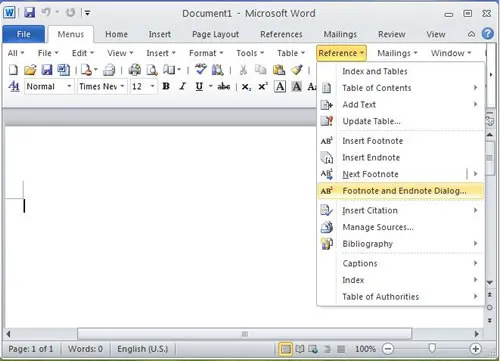This screenshot has width=500, height=361.
Task: Select Footnote and Endnote Dialog entry
Action: click(400, 191)
